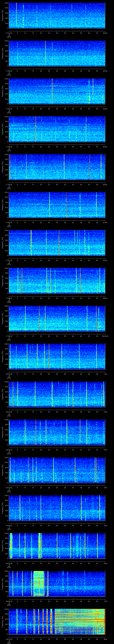This screenshot has height=644, width=114.
Task: Click the dark line near 25 seconds in 18:00 panel
Action: (49, 356)
